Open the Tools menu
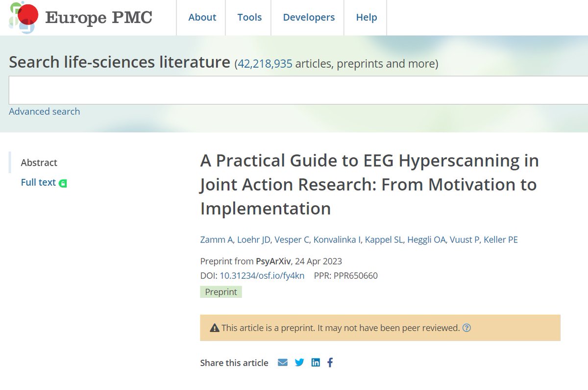Image resolution: width=588 pixels, height=390 pixels. 249,17
